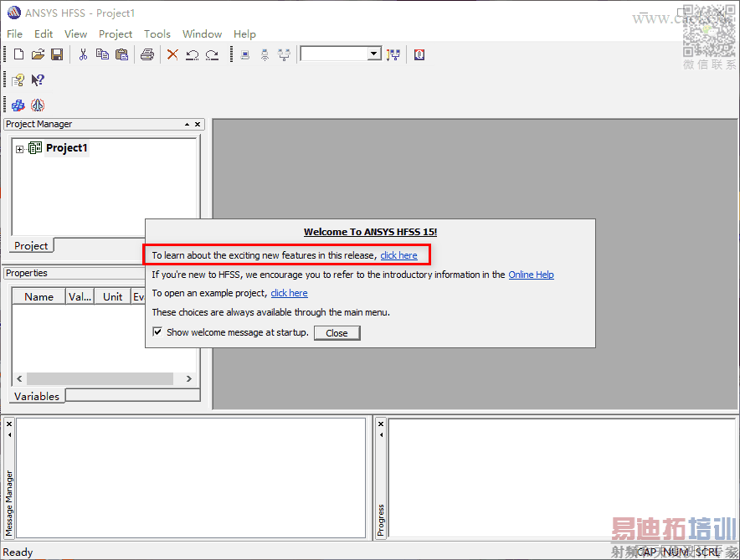Screen dimensions: 740x560
Task: Open the Tools menu
Action: pyautogui.click(x=157, y=34)
